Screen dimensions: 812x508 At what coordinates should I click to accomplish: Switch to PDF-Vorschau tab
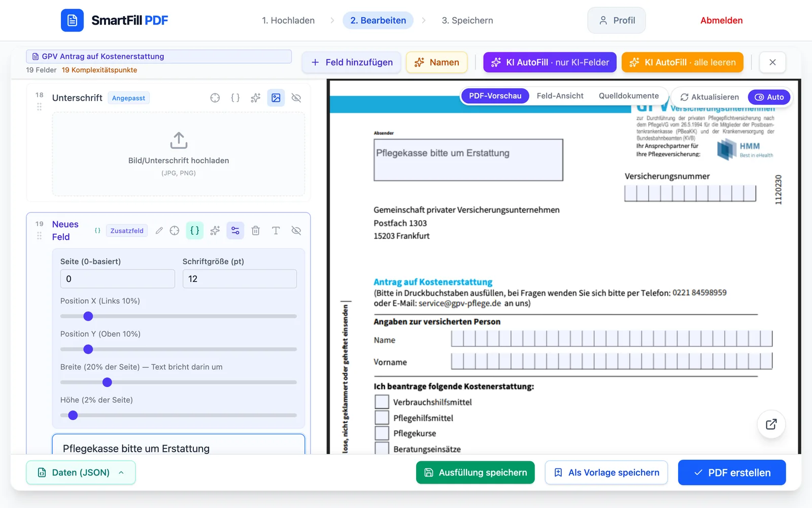[495, 96]
